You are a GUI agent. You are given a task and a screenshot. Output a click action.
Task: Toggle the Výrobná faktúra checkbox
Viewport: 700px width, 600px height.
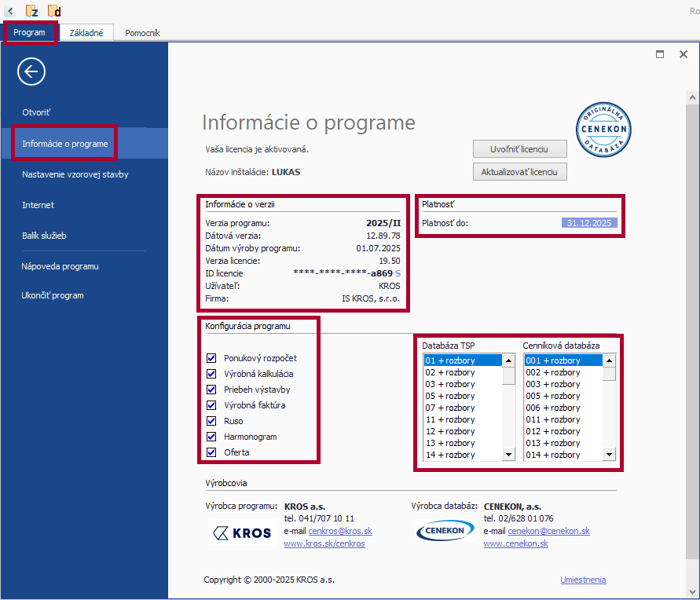coord(211,405)
